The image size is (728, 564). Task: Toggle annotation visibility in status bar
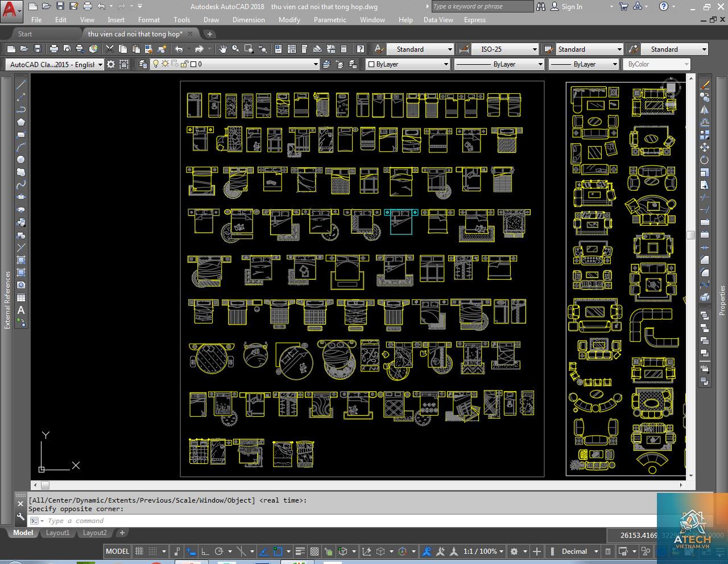[427, 551]
